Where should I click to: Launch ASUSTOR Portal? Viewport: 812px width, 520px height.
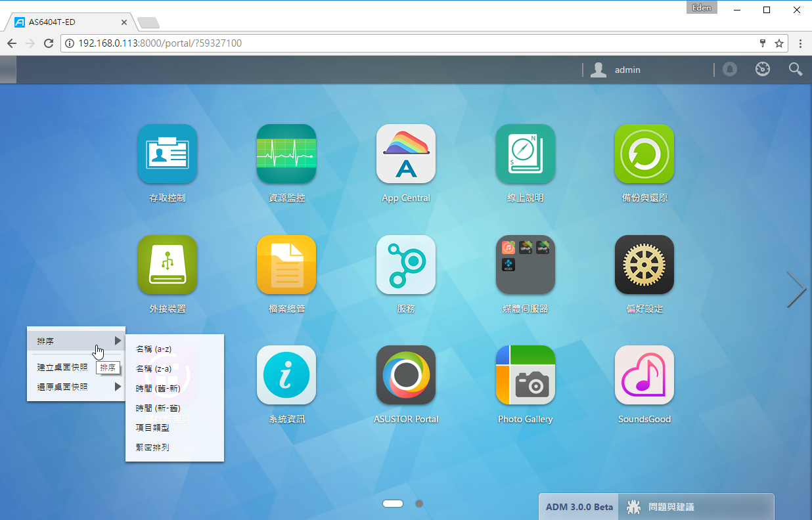[406, 375]
